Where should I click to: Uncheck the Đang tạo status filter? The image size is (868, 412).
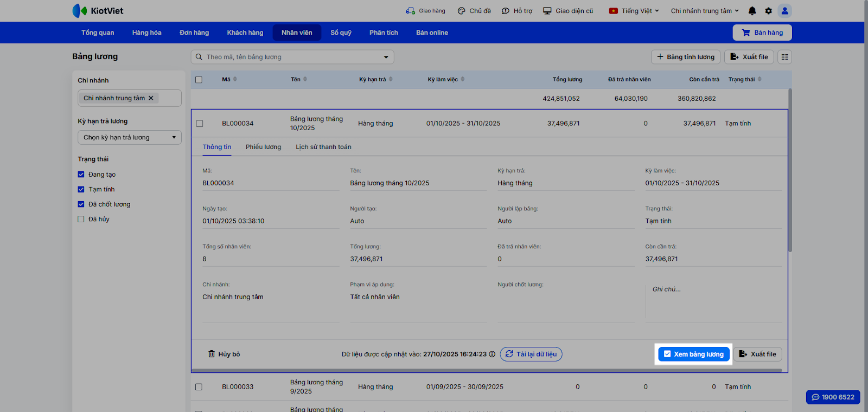[81, 175]
